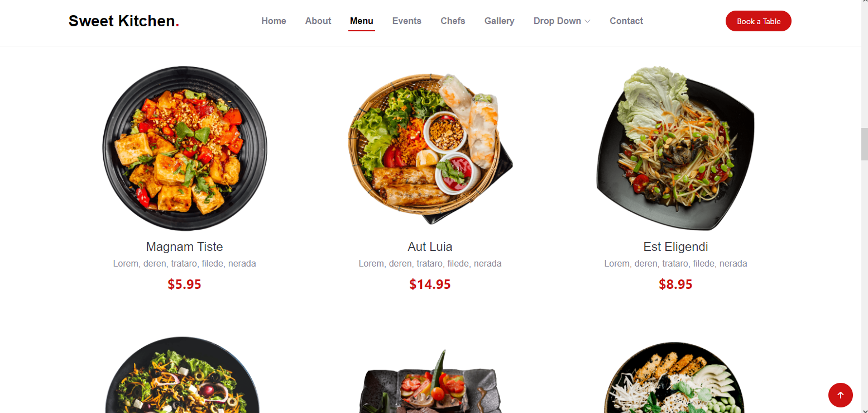View the Gallery navigation link
The height and width of the screenshot is (413, 868).
coord(500,21)
